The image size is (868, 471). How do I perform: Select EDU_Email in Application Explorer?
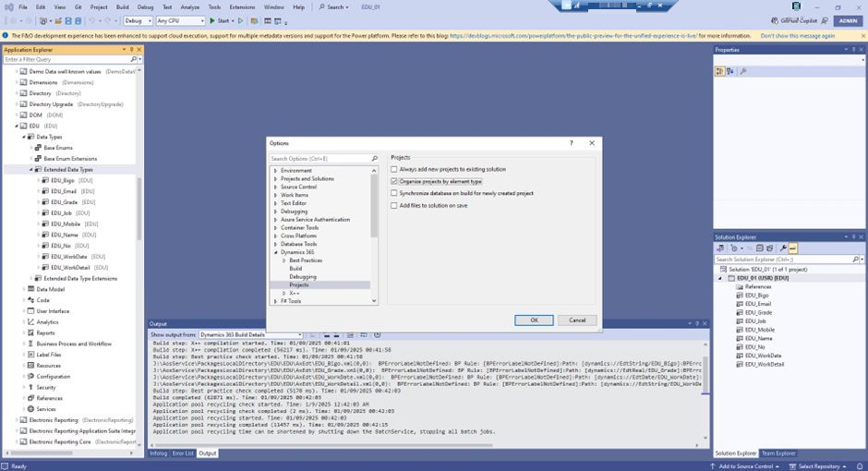[x=64, y=191]
